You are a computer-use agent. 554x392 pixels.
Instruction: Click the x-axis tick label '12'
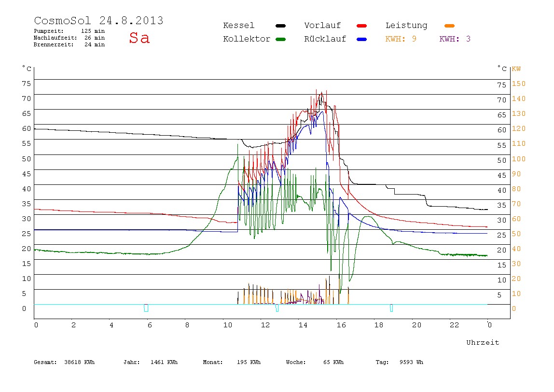click(265, 325)
